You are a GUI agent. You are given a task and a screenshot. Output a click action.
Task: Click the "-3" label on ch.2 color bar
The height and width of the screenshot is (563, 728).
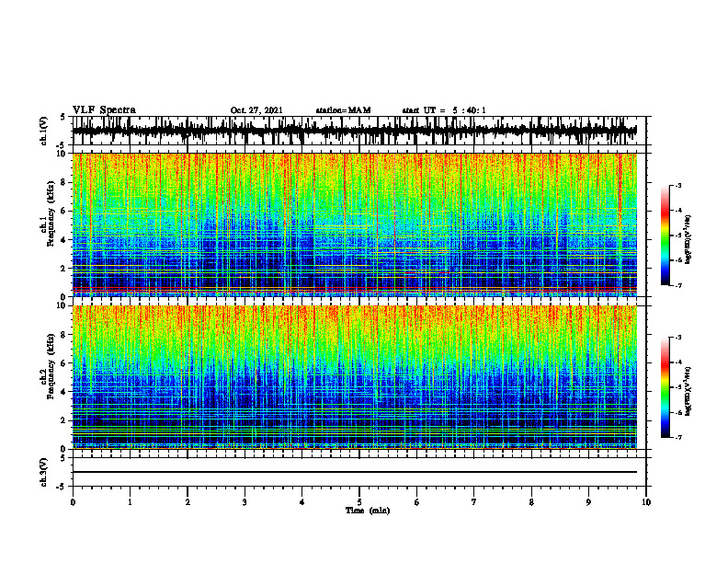[677, 338]
